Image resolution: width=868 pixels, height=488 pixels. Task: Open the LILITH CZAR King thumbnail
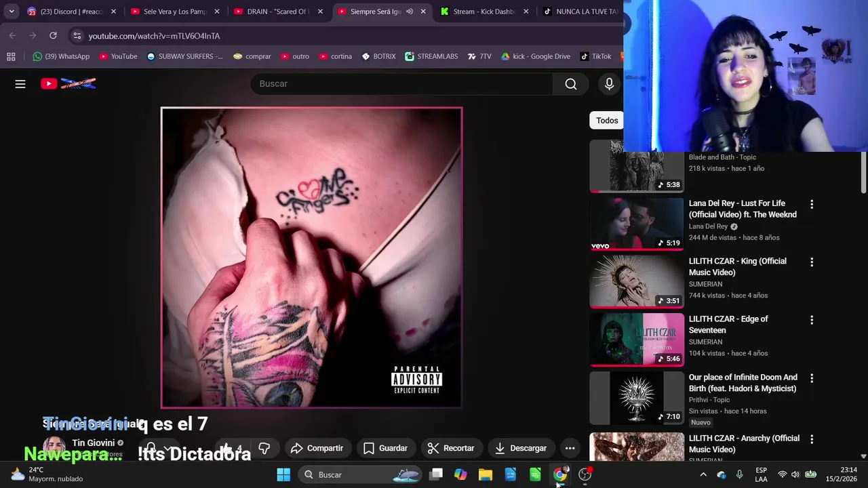click(637, 282)
